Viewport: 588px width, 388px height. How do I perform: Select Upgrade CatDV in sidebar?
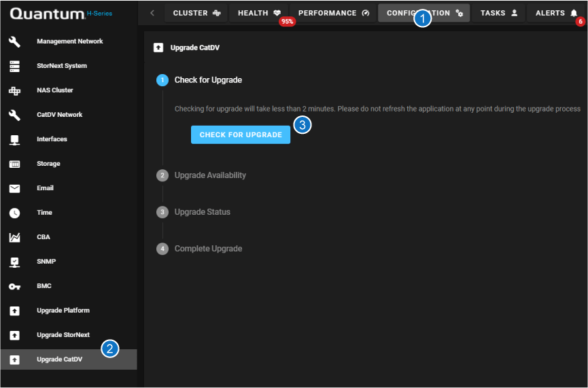[x=69, y=359]
